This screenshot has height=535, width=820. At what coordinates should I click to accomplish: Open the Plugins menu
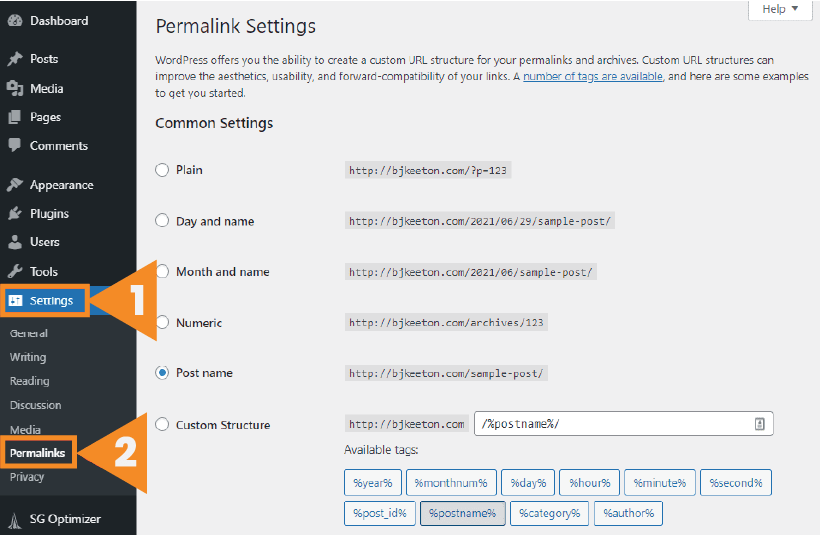pos(49,213)
